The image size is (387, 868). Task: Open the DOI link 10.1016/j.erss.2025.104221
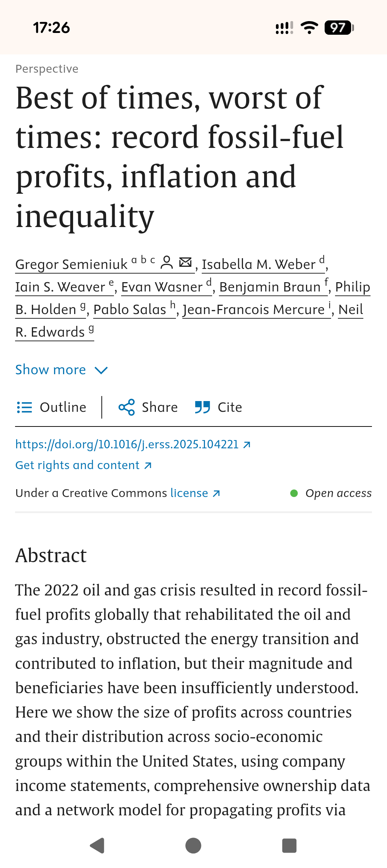tap(133, 444)
